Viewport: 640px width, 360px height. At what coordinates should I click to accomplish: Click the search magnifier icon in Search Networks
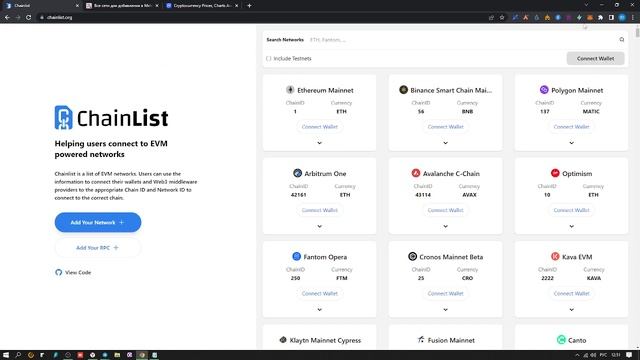click(622, 40)
